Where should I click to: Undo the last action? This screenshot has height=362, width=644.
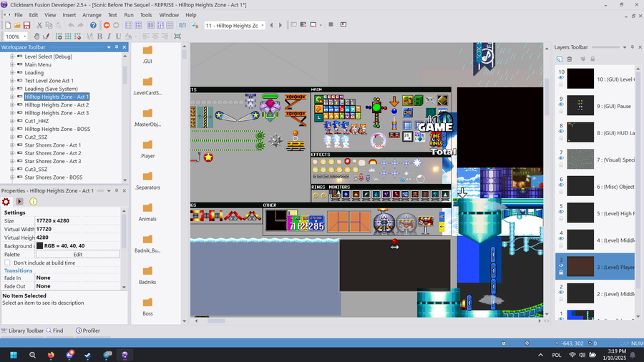tap(71, 26)
